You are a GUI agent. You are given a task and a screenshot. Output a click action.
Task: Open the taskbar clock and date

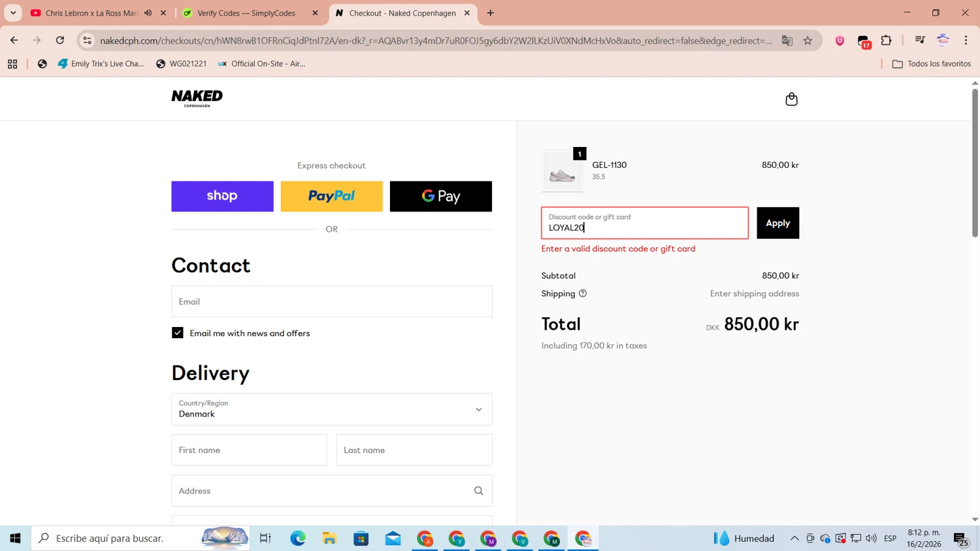pyautogui.click(x=924, y=539)
